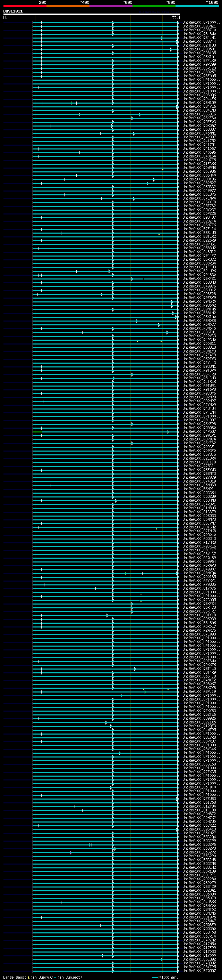Open hit UniRef100_Q9SNZ1

point(199,26)
